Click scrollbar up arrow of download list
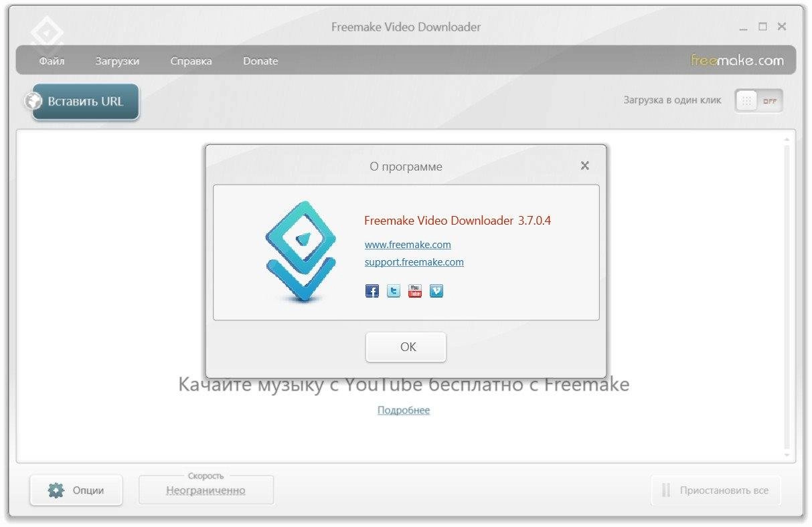The width and height of the screenshot is (812, 527). pyautogui.click(x=787, y=138)
